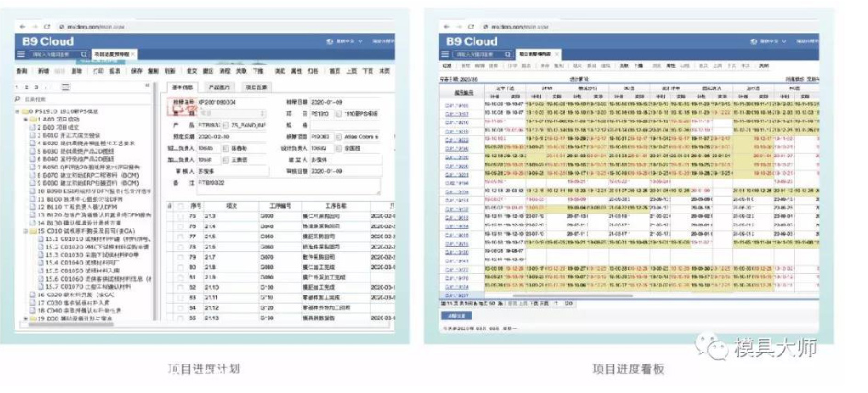Tick the checkbox for row 75 in the table
This screenshot has width=868, height=393.
179,218
